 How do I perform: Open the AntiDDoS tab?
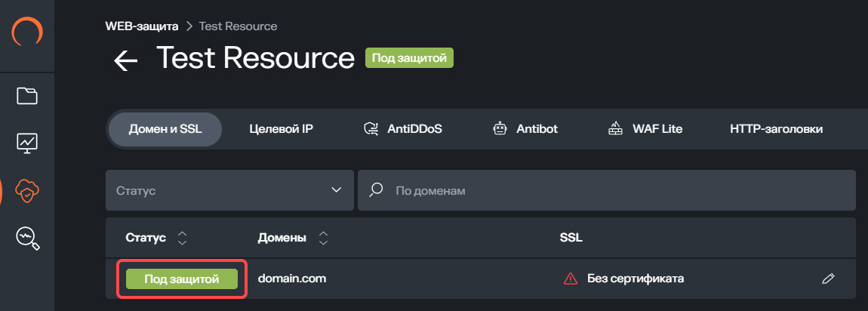[x=402, y=129]
